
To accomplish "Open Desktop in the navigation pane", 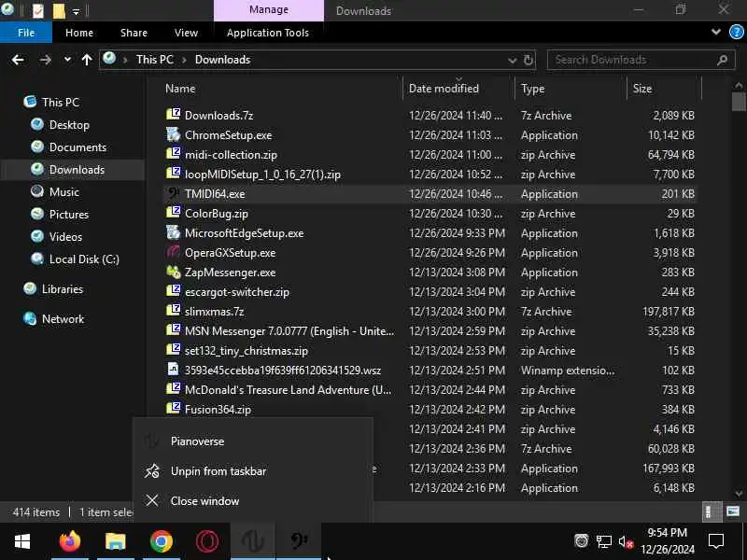I will 69,125.
